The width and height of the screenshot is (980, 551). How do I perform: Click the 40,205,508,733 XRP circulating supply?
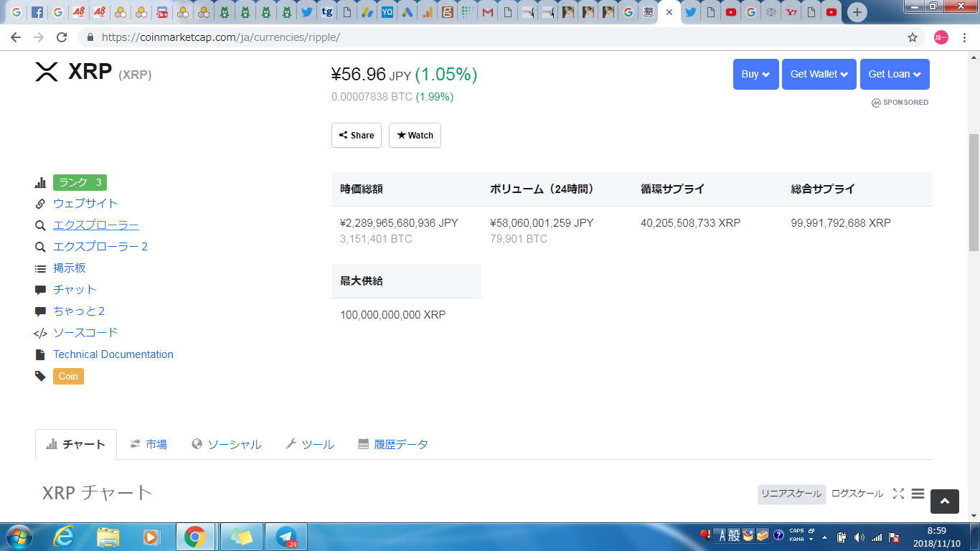click(x=690, y=223)
